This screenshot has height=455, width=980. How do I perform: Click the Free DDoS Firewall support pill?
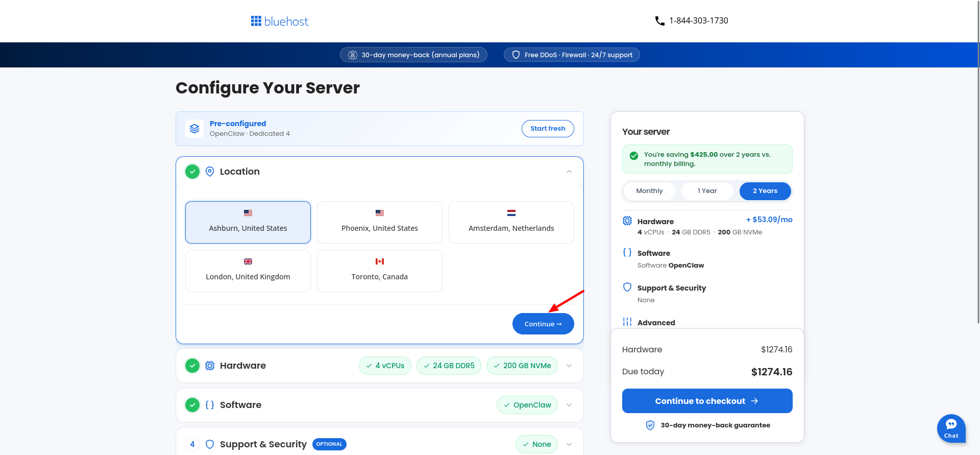coord(572,55)
